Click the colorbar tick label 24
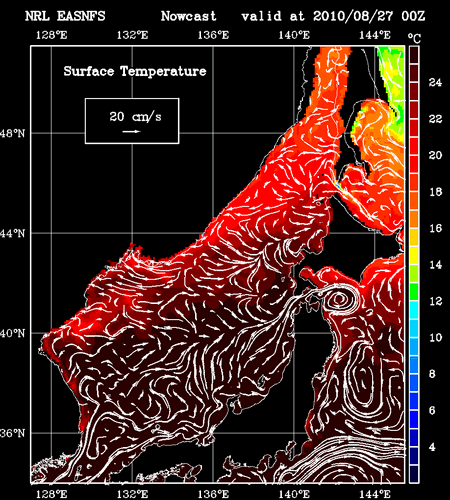The height and width of the screenshot is (500, 450). point(435,82)
